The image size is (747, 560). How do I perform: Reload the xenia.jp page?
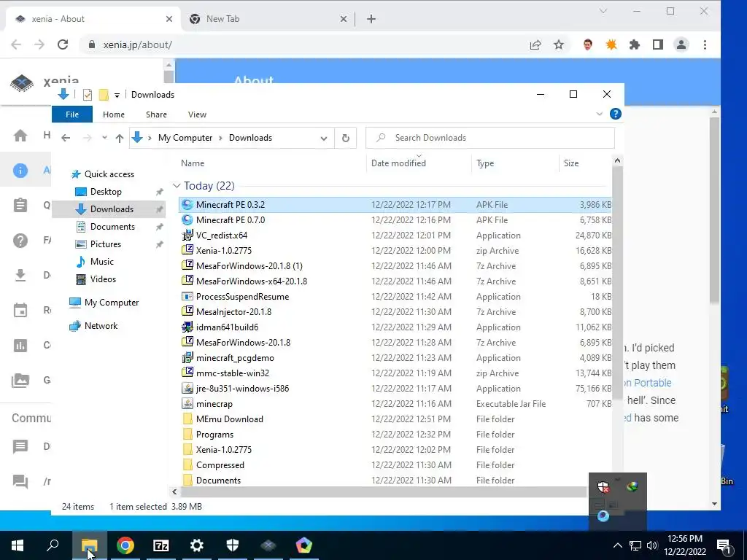pyautogui.click(x=63, y=44)
